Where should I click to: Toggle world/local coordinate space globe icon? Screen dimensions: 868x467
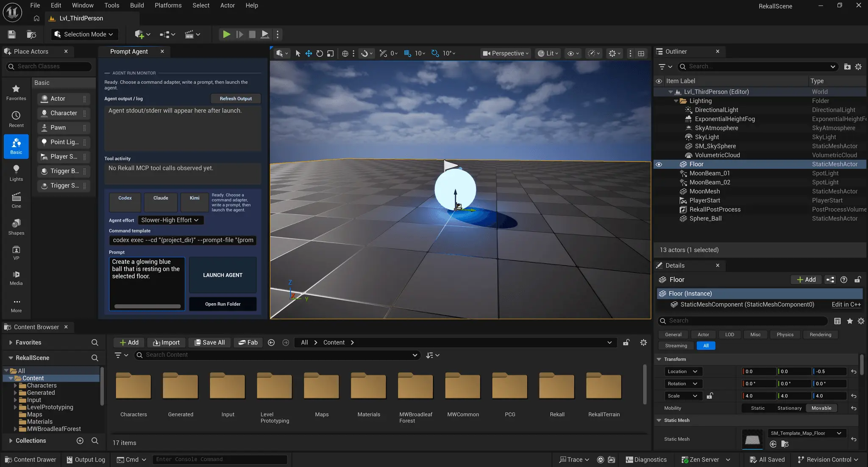point(345,53)
